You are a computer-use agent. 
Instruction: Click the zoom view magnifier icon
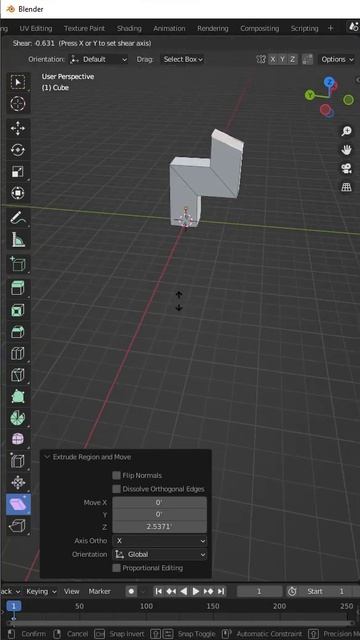point(346,131)
